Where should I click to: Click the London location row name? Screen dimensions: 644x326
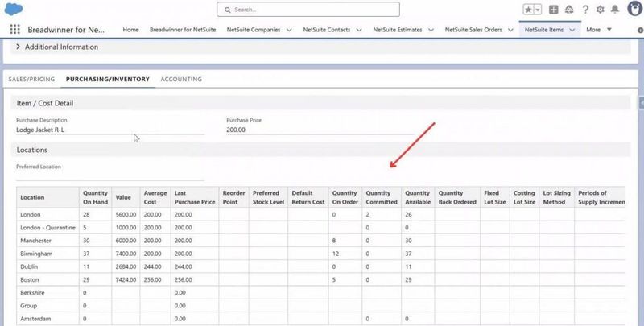point(31,214)
